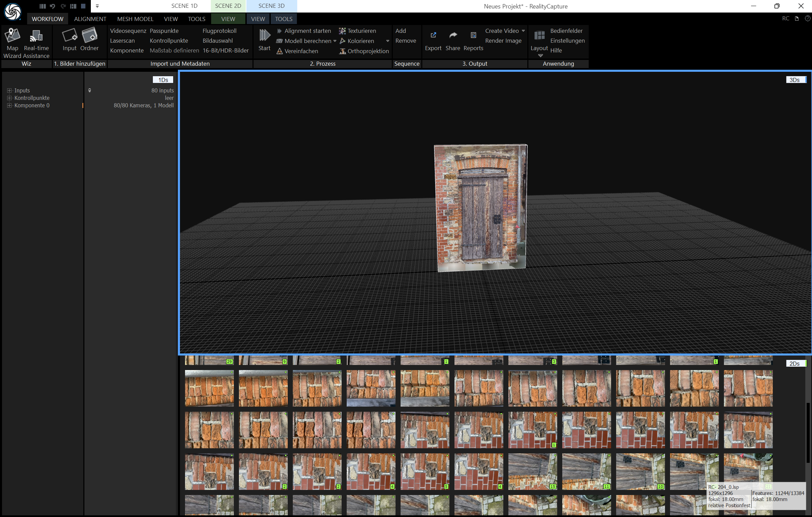
Task: Open the Kolorieren dropdown arrow
Action: (388, 41)
